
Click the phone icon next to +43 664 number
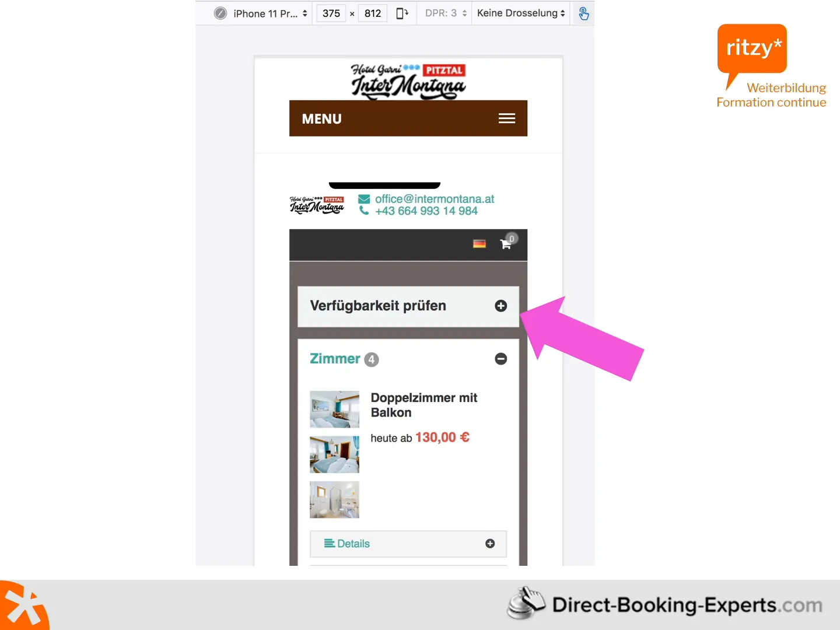364,211
